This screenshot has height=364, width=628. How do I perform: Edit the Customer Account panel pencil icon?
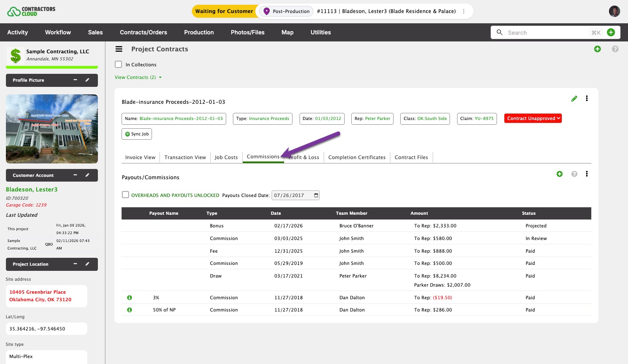87,175
